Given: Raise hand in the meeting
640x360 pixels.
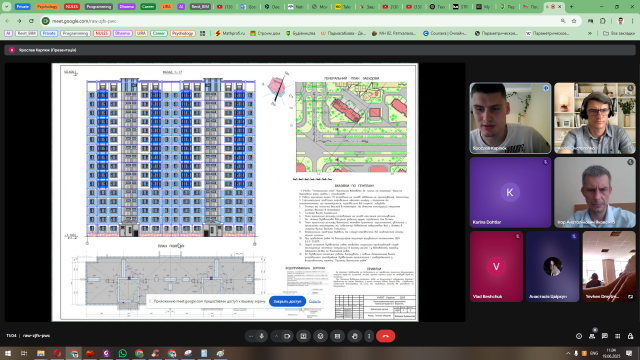Looking at the screenshot, I should tap(355, 336).
